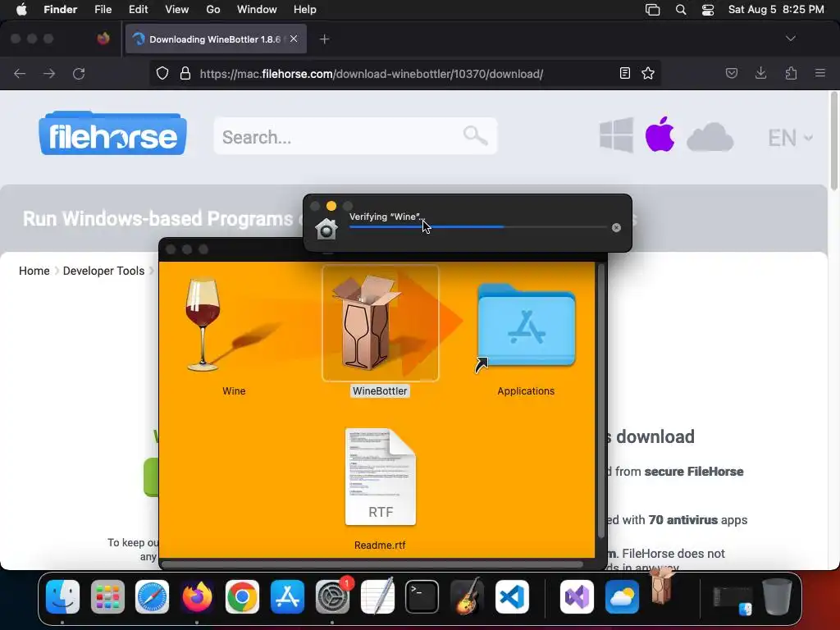The image size is (840, 630).
Task: Go forward in Firefox
Action: (49, 73)
